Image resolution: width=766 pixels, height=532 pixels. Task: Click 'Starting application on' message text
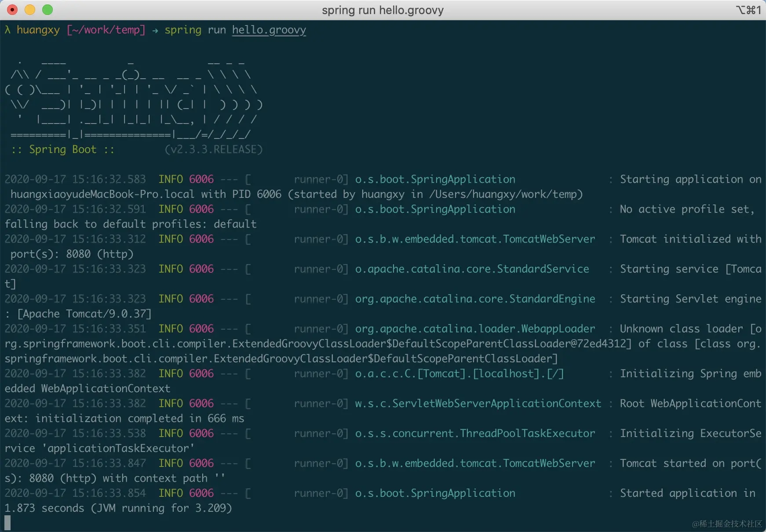[x=691, y=179]
